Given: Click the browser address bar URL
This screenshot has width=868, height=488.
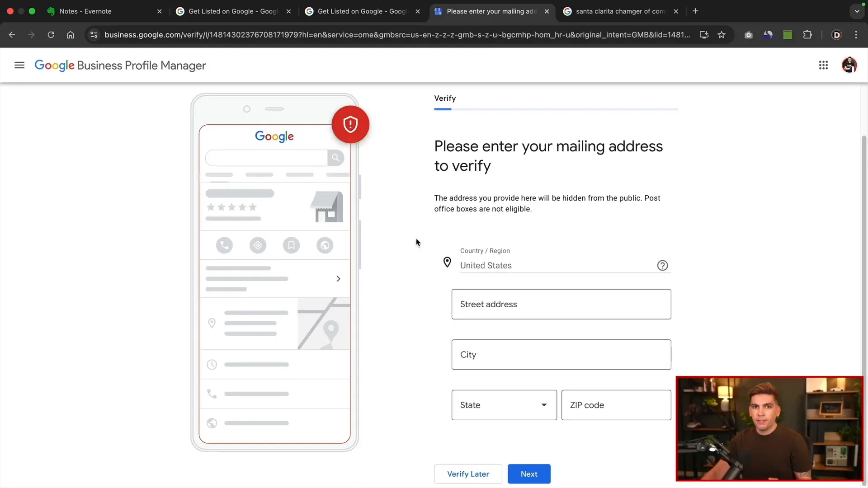Looking at the screenshot, I should [397, 35].
